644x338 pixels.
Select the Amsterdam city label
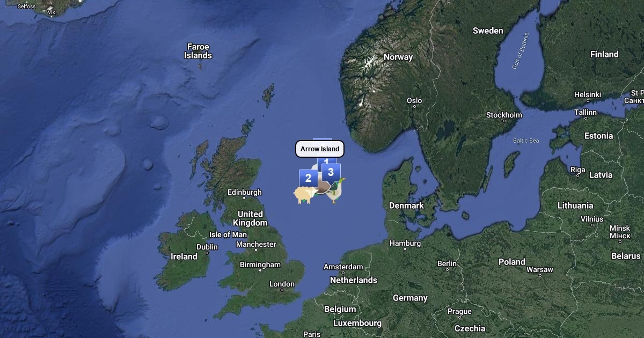click(x=343, y=267)
